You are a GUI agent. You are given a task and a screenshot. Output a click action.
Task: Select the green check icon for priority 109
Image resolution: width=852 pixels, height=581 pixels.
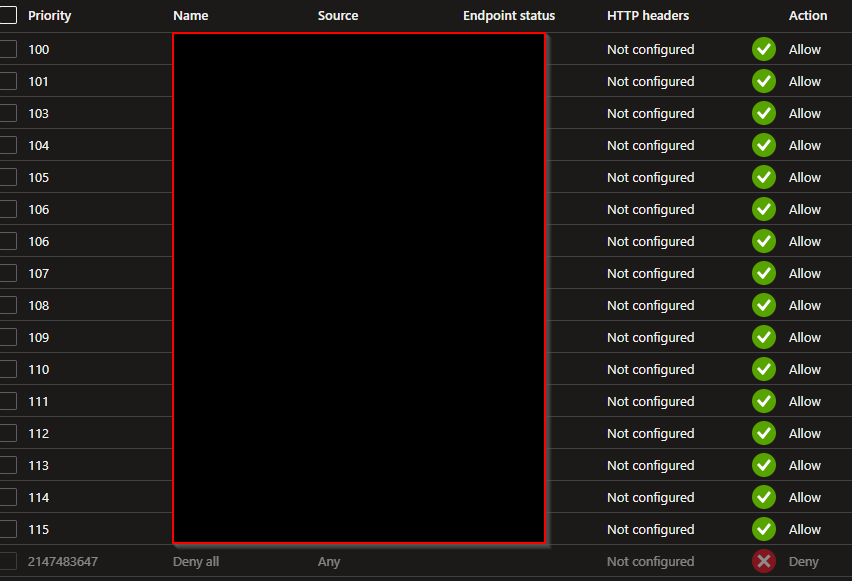tap(763, 338)
